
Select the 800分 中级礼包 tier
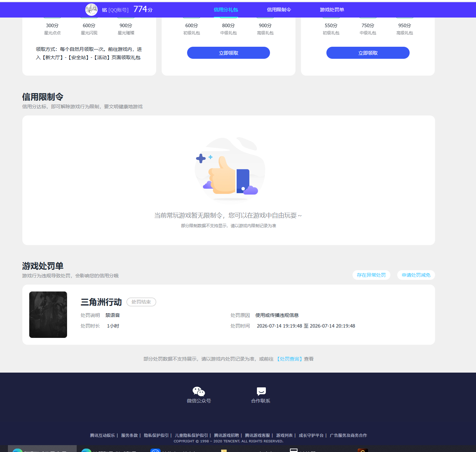click(228, 29)
